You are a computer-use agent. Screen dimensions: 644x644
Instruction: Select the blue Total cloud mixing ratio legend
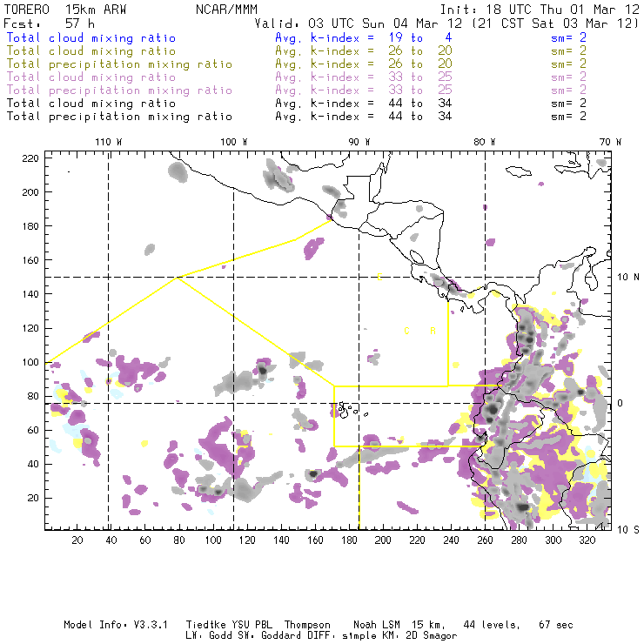(x=103, y=38)
